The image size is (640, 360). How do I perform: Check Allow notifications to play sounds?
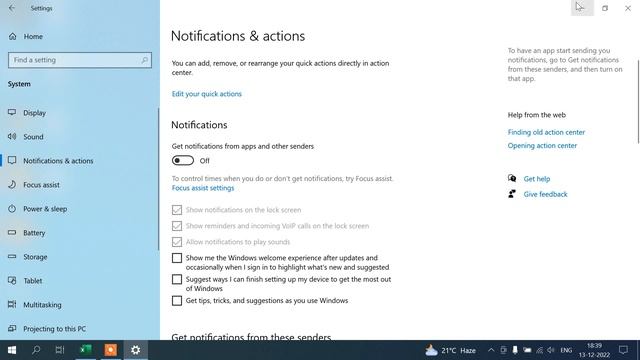coord(177,242)
